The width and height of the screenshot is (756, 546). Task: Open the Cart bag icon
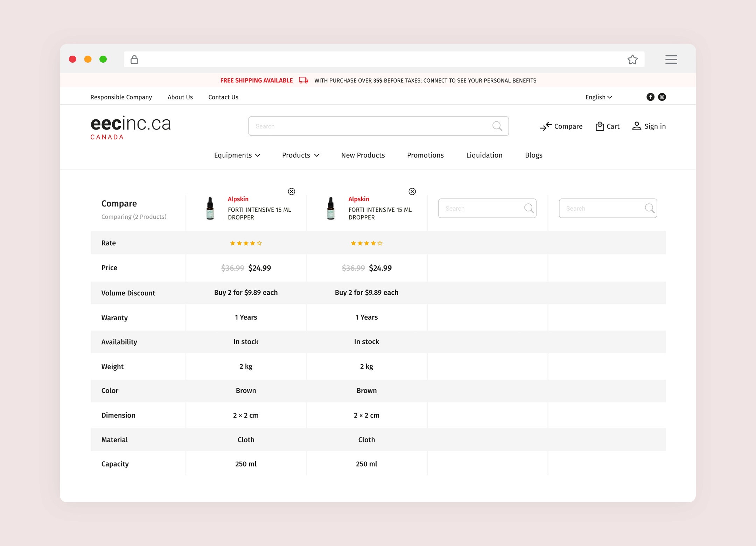(x=600, y=126)
